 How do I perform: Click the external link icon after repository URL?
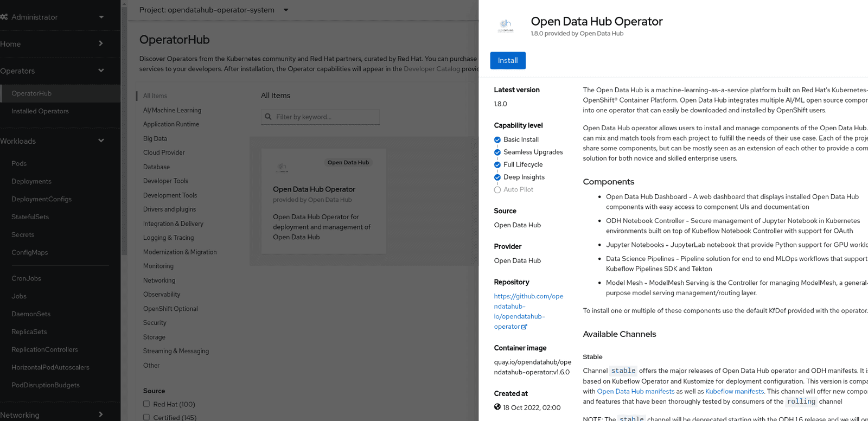pos(524,327)
